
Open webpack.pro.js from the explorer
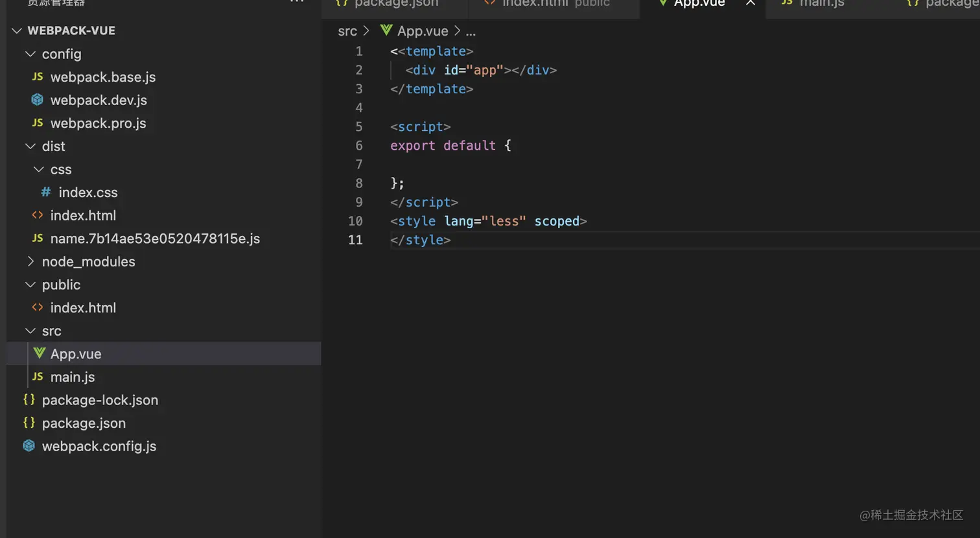tap(98, 123)
